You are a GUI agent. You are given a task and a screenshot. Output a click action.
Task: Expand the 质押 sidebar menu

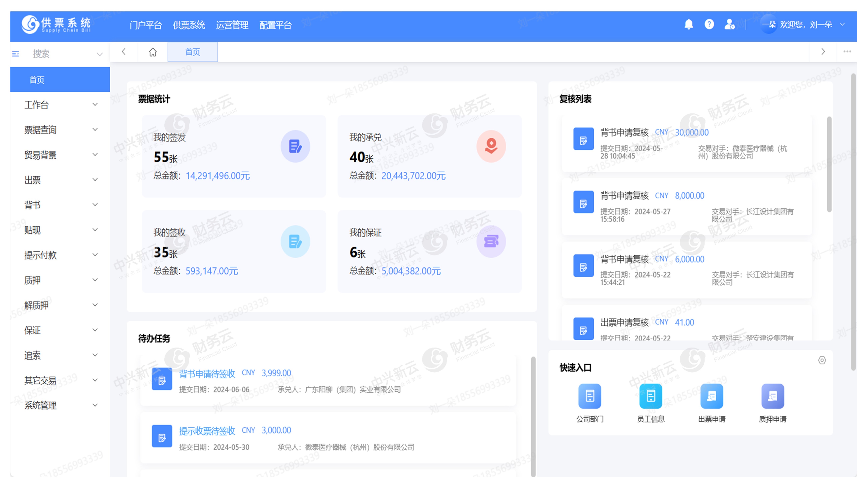click(60, 280)
